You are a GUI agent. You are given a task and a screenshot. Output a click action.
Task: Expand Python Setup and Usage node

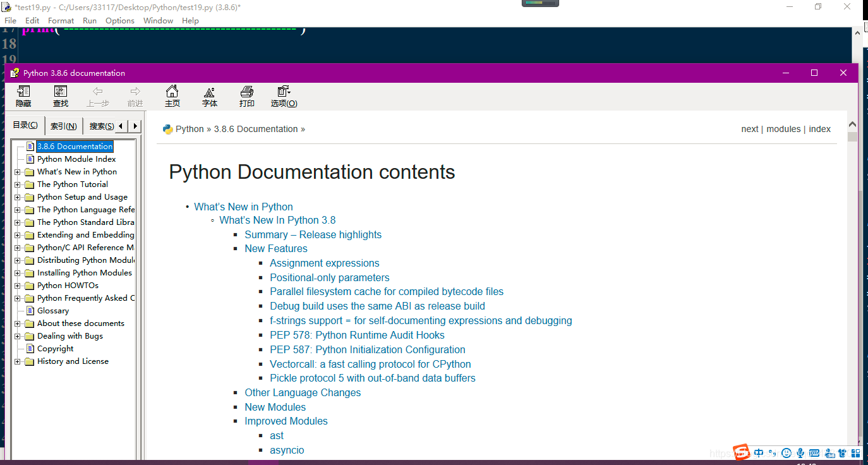18,197
